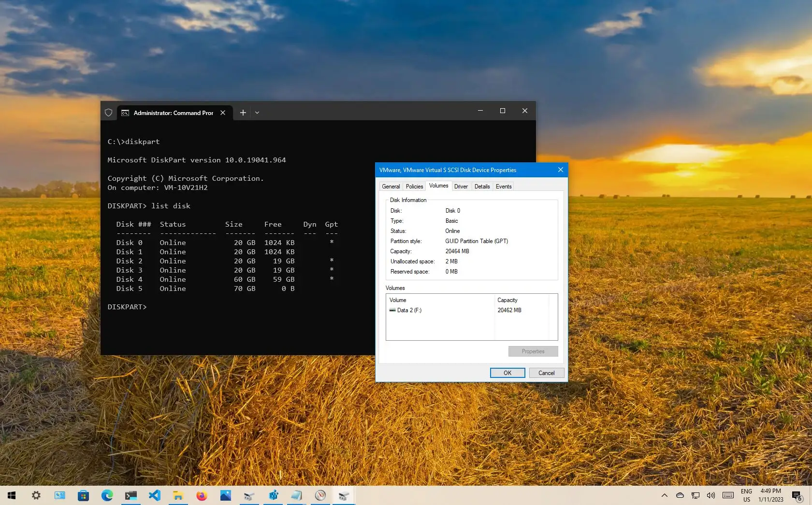Open the touch keyboard tray icon
The image size is (812, 505).
pos(728,495)
